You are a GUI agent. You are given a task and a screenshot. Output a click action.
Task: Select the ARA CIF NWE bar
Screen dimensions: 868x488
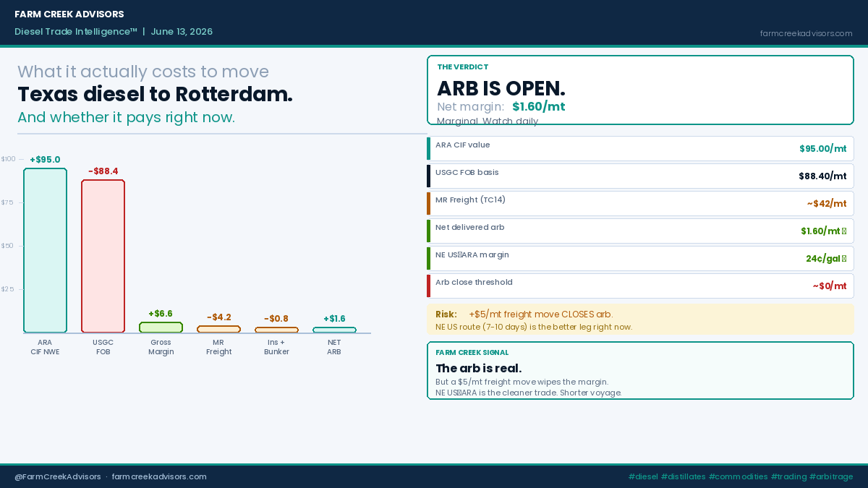tap(45, 250)
